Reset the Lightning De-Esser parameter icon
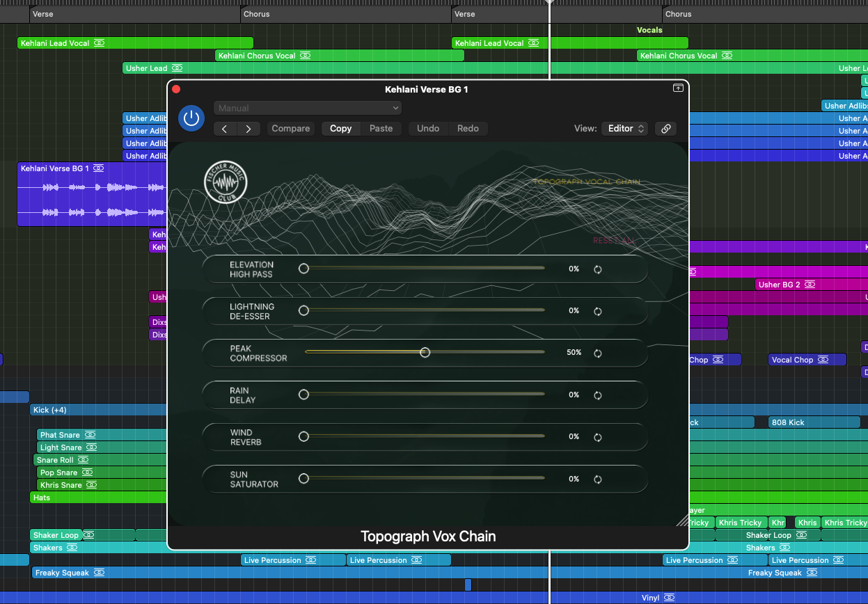The image size is (868, 604). [x=597, y=311]
